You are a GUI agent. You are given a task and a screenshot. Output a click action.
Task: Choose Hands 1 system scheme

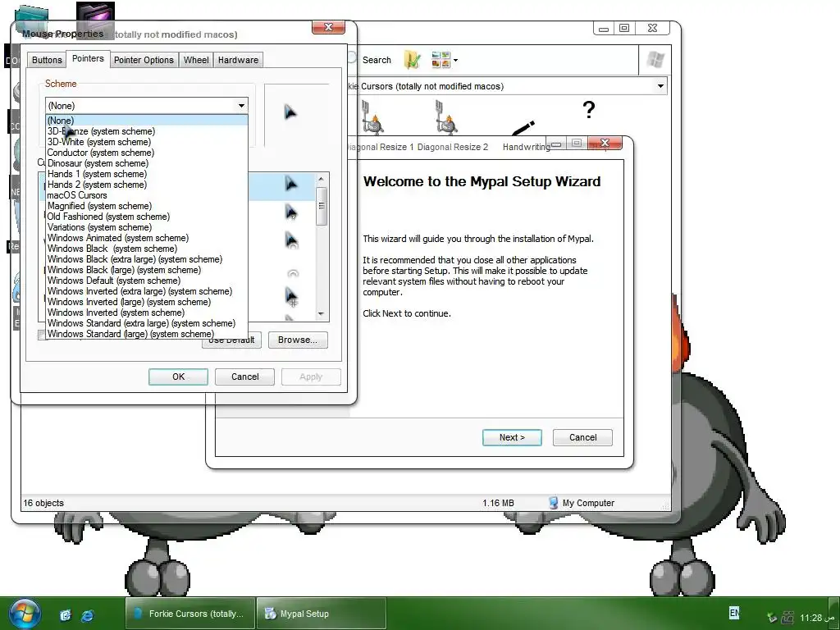point(147,174)
